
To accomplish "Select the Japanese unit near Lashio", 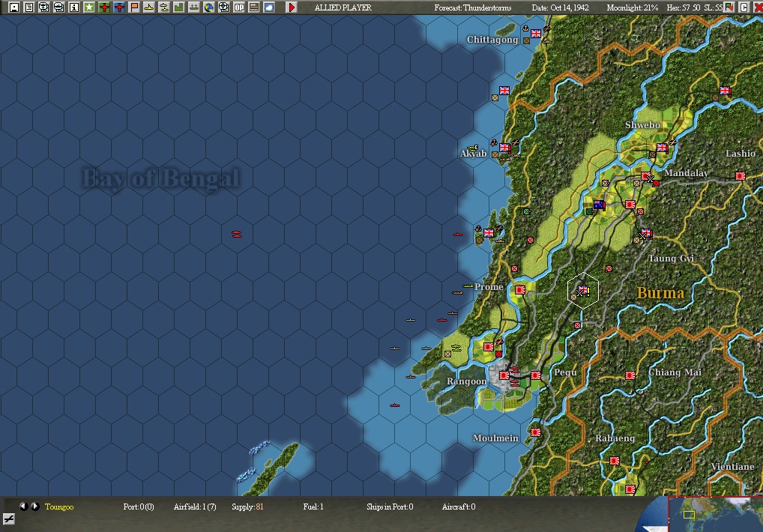I will [x=740, y=176].
